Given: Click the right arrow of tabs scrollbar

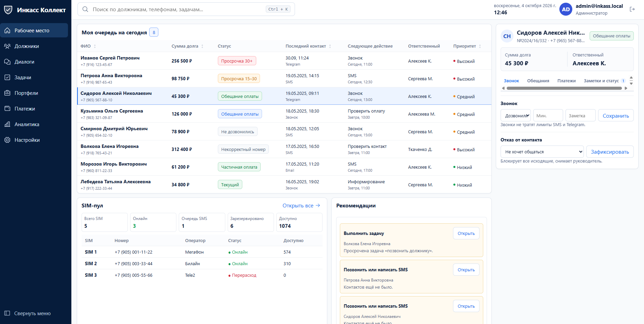Looking at the screenshot, I should 626,88.
